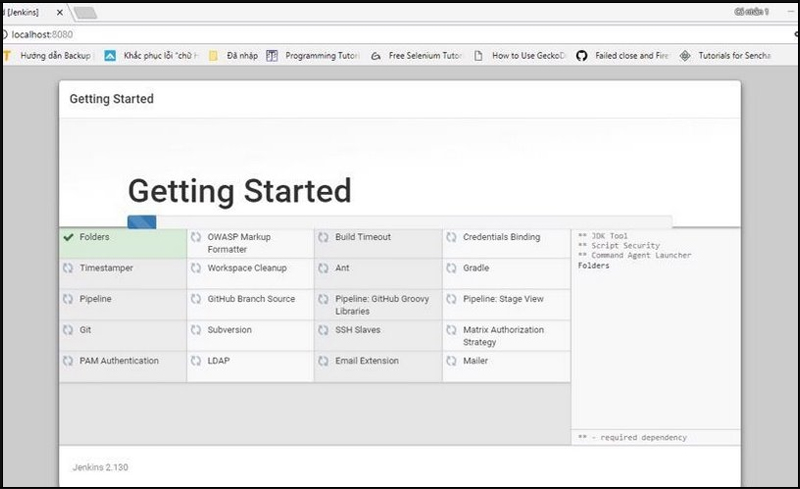Viewport: 800px width, 489px height.
Task: Click the Matrix Authorization Strategy plugin name
Action: click(x=504, y=336)
